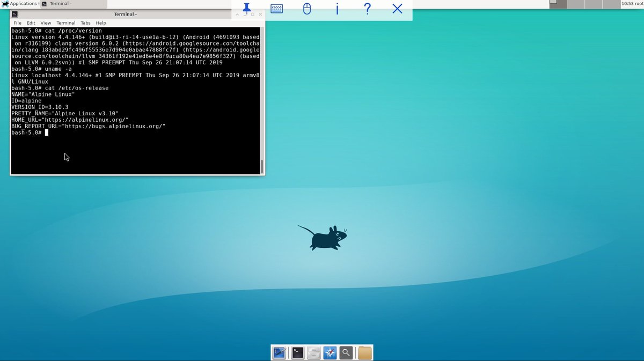
Task: Click the 10:53 clock in the top panel
Action: [x=627, y=4]
